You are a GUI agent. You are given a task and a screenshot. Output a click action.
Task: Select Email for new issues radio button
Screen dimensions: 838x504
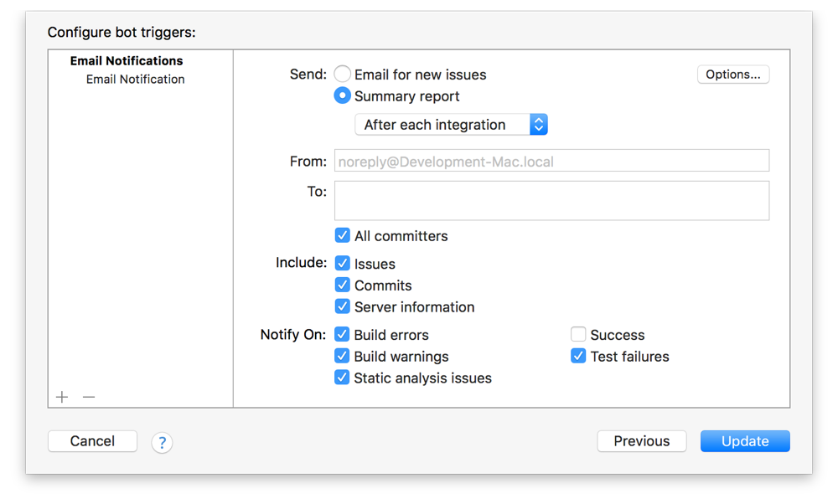(343, 75)
